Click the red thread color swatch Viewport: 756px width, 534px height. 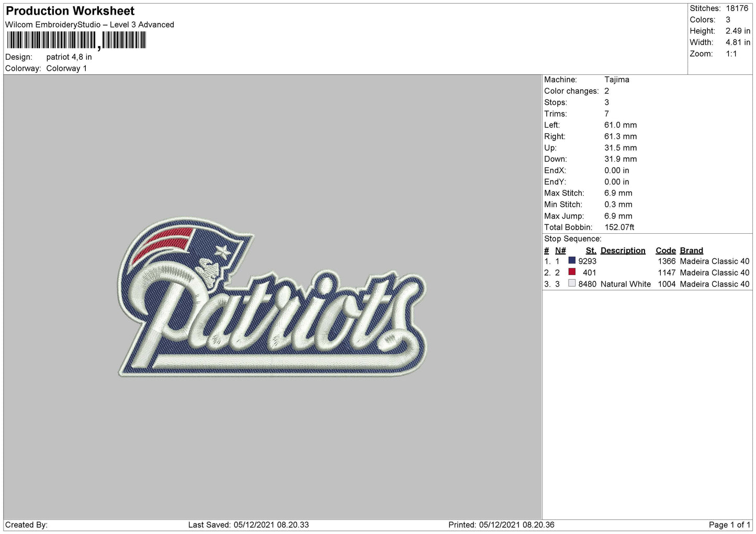[572, 272]
